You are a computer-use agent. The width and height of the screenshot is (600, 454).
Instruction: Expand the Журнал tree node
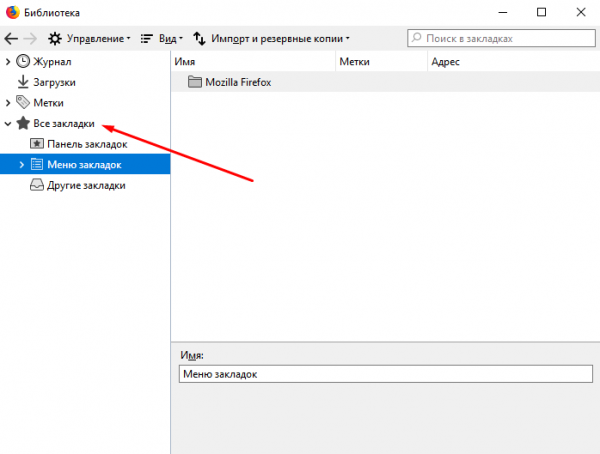coord(8,61)
